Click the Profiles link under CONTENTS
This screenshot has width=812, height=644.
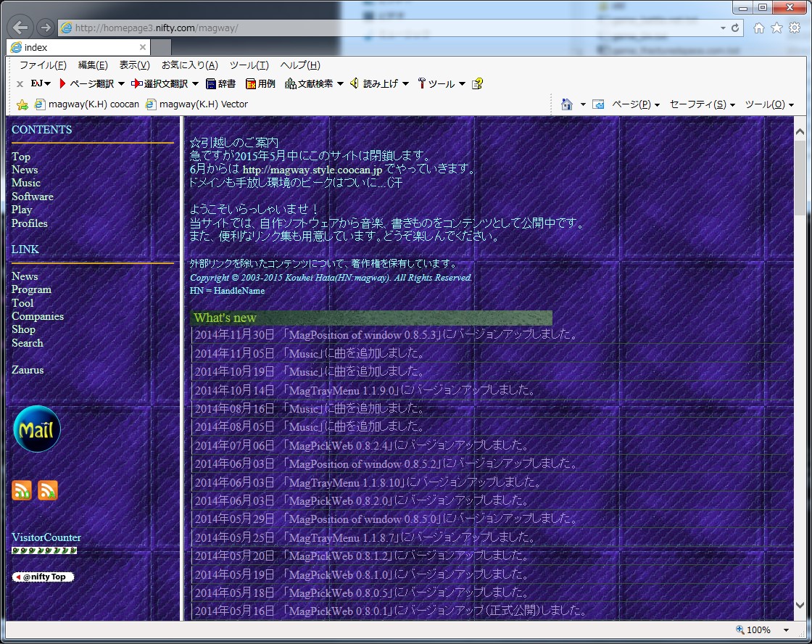point(30,223)
